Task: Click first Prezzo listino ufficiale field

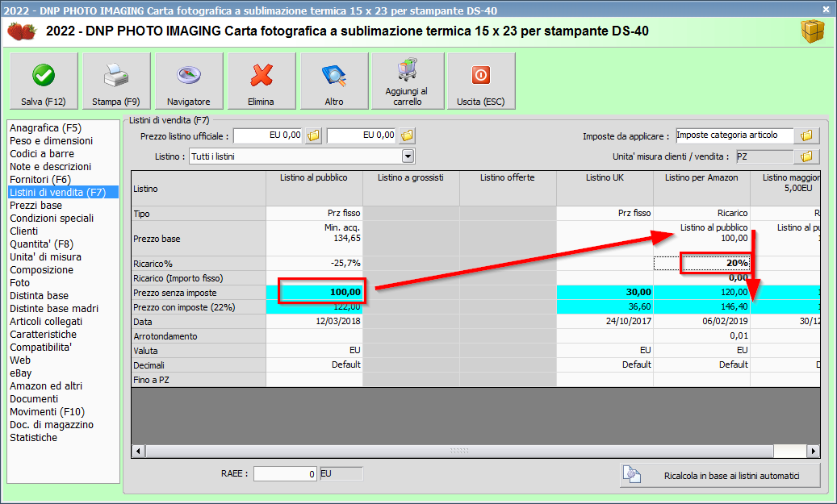Action: (x=268, y=136)
